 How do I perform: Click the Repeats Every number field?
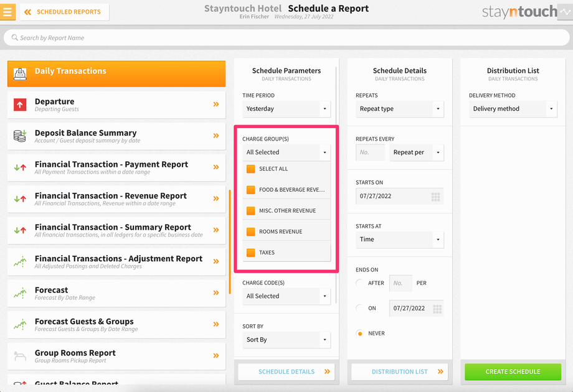tap(370, 152)
